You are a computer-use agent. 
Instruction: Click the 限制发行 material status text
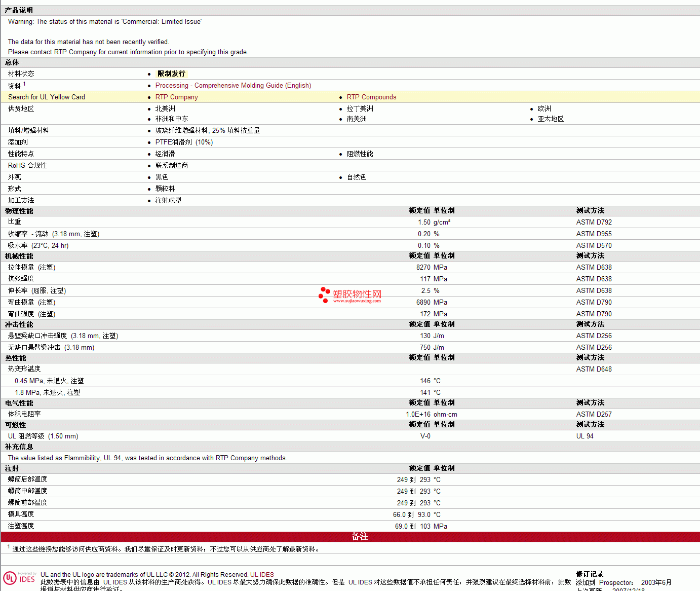pyautogui.click(x=171, y=74)
